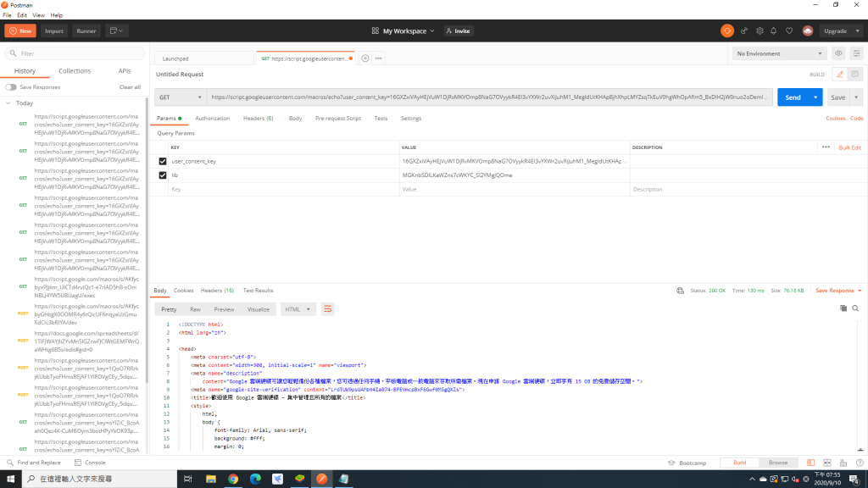
Task: Uncheck the user_content_key parameter
Action: [163, 162]
